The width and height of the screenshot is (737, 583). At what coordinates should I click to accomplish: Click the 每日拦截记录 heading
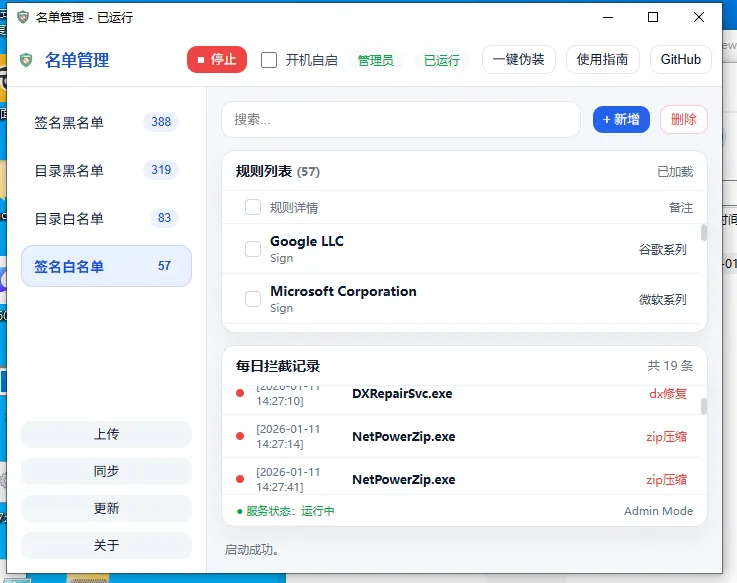278,366
